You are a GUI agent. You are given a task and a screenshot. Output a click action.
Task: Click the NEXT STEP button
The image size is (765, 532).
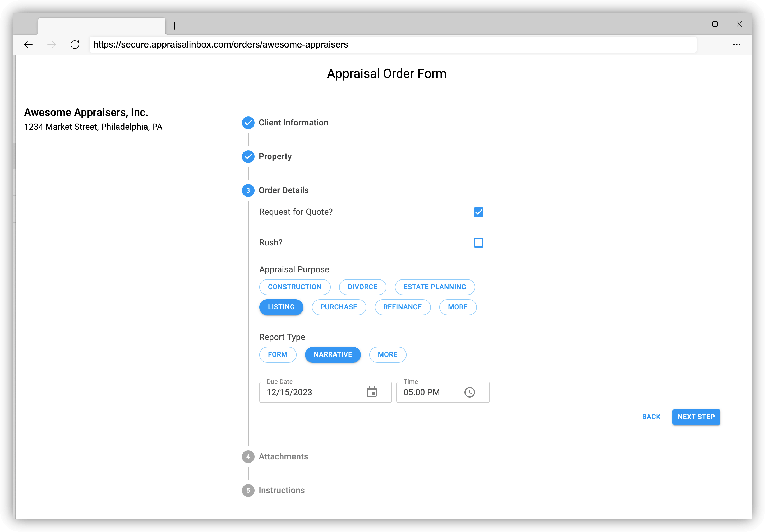coord(696,417)
